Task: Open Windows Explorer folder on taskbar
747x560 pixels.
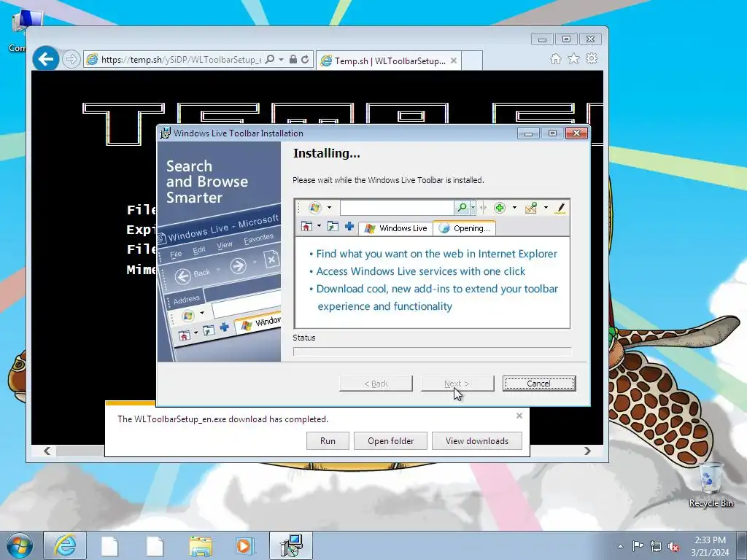Action: [201, 545]
